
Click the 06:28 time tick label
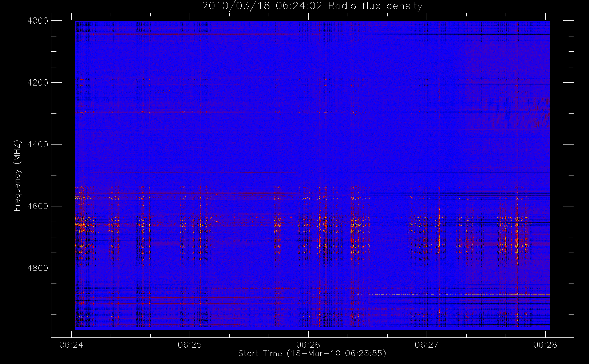pos(545,345)
